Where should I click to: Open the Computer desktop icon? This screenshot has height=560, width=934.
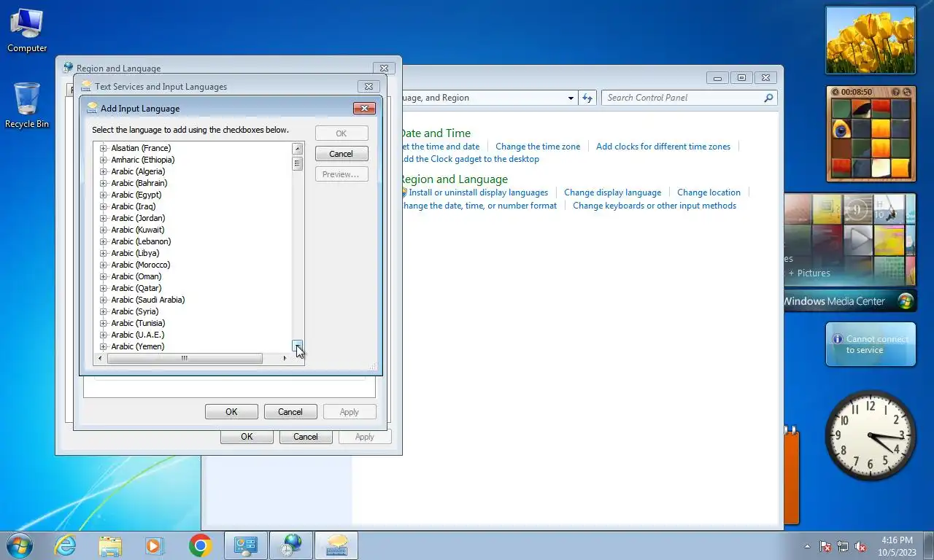[27, 30]
